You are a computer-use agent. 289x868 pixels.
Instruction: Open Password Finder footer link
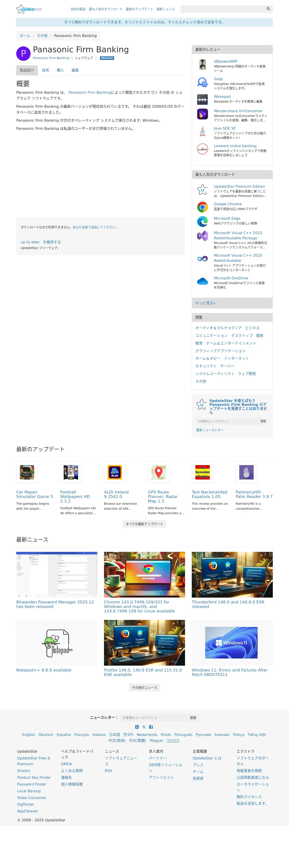pos(32,784)
